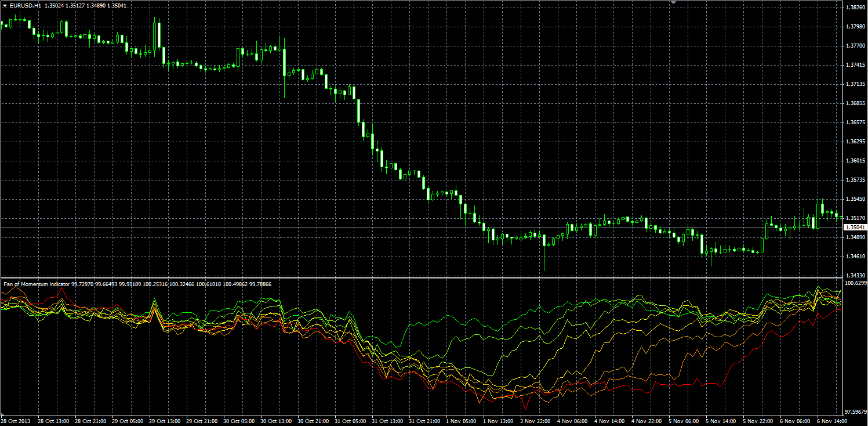This screenshot has width=868, height=426.
Task: Click the 1.37415 price scale value
Action: tap(856, 65)
